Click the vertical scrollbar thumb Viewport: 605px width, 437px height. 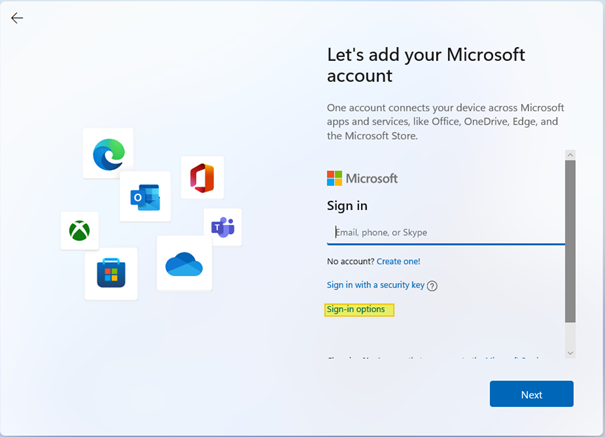(570, 241)
